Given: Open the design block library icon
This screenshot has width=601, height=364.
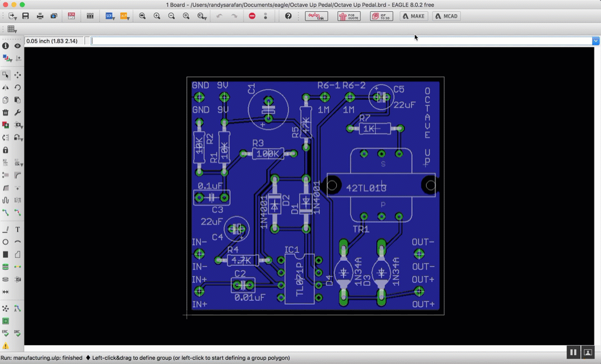Looking at the screenshot, I should point(90,16).
